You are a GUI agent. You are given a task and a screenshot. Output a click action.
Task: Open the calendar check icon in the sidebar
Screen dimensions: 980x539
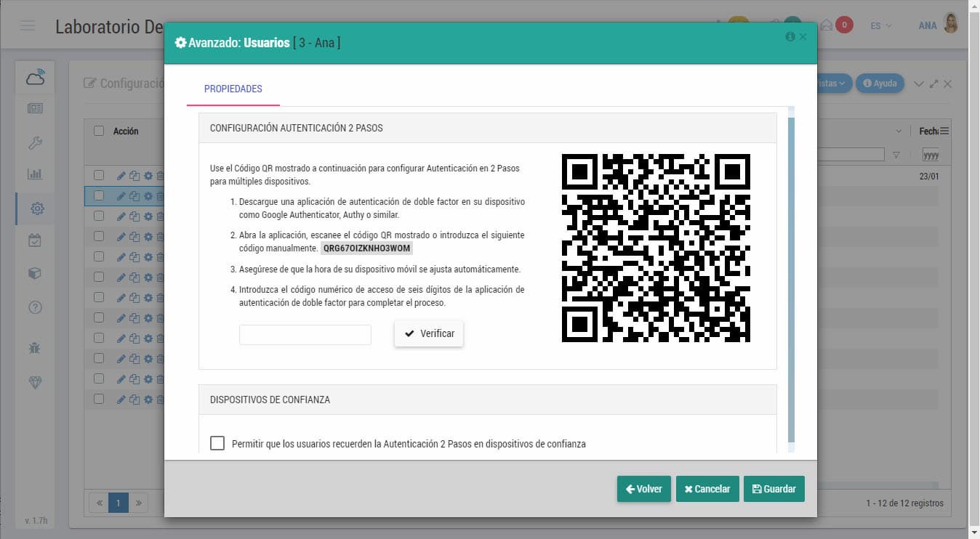tap(36, 240)
